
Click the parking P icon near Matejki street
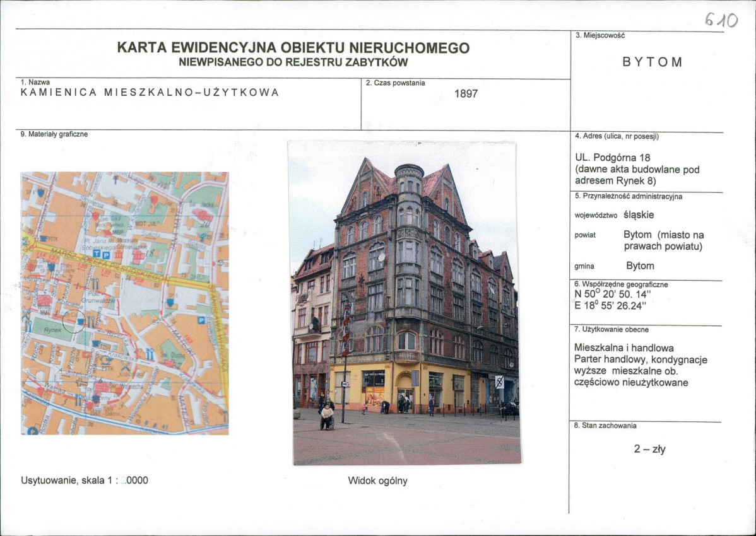[x=202, y=318]
